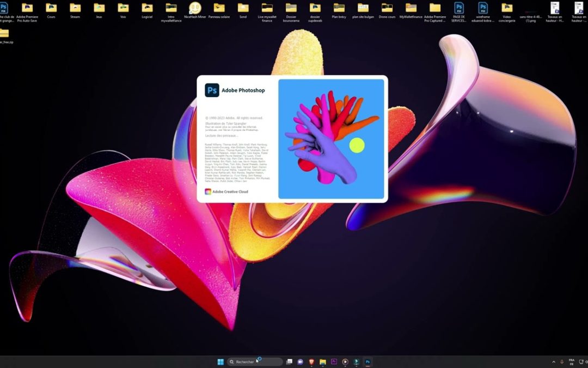
Task: Open the MyWalletfinance folder
Action: click(x=411, y=10)
